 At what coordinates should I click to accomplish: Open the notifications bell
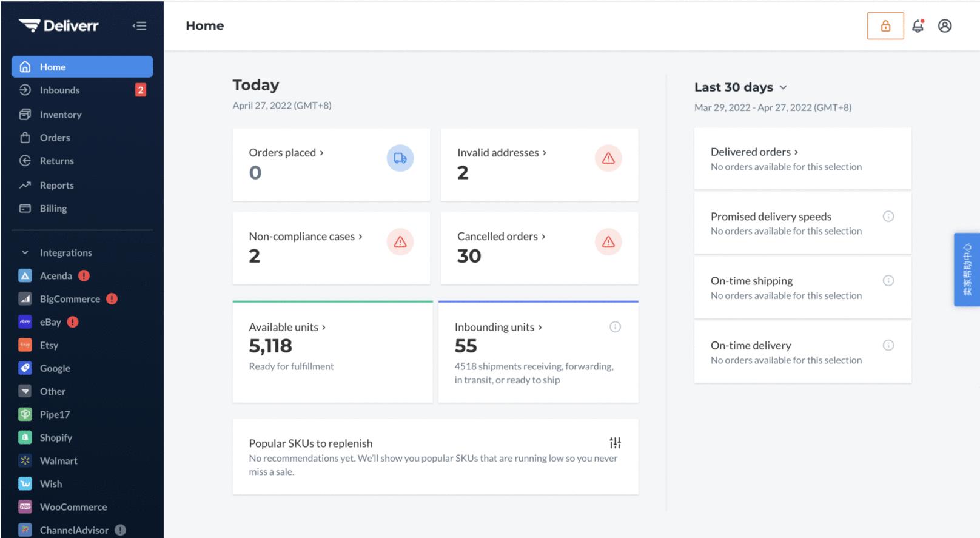(x=918, y=26)
